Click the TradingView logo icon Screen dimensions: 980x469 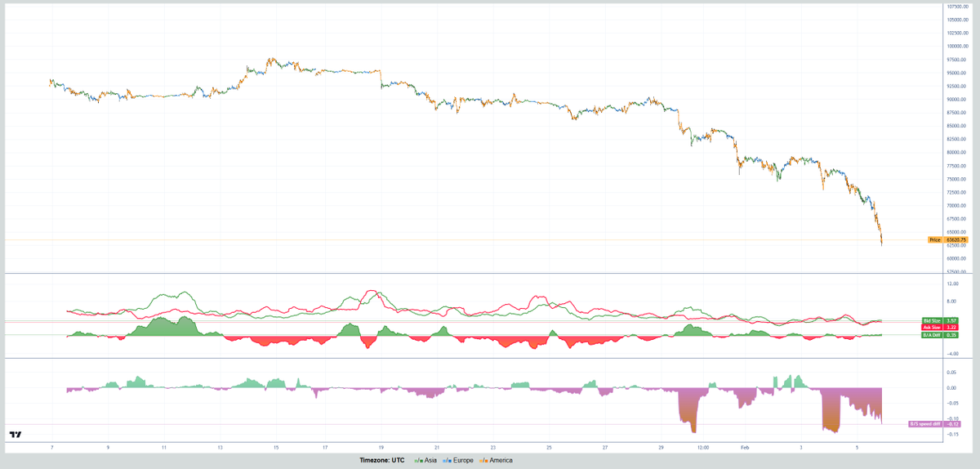point(15,435)
